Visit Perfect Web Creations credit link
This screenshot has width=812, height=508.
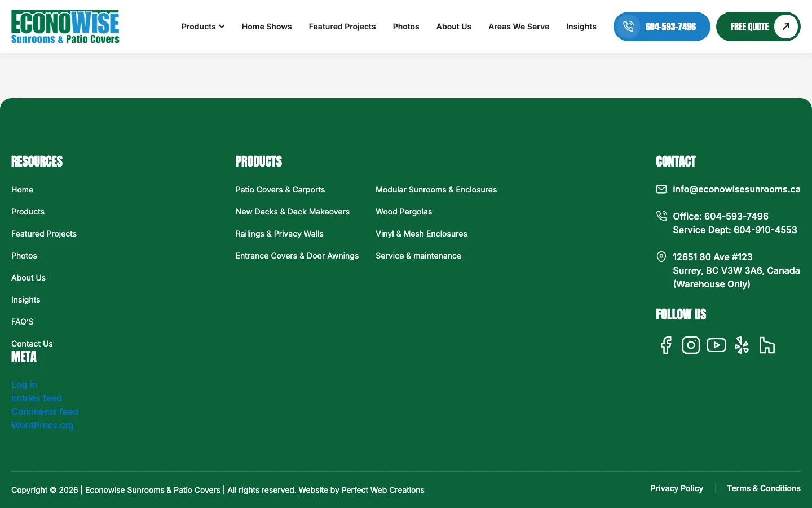(x=383, y=490)
